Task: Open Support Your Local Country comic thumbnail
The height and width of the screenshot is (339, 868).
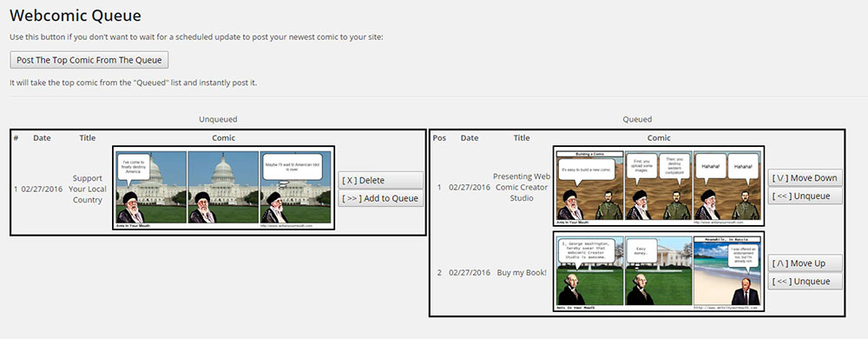Action: [x=224, y=189]
